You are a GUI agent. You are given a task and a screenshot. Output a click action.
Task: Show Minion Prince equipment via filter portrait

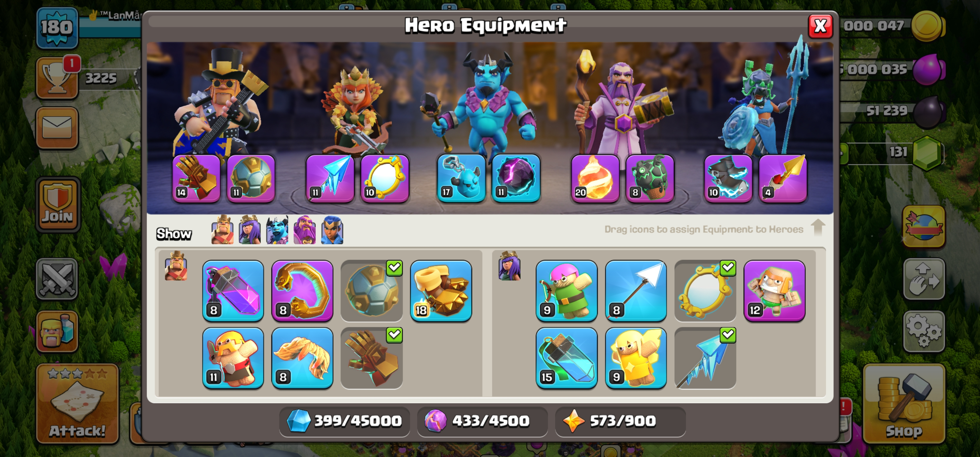[277, 229]
